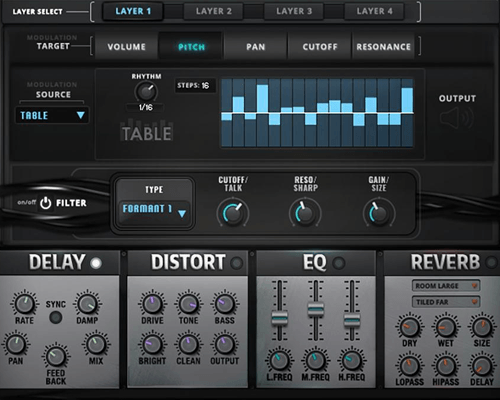Viewport: 500px width, 400px height.
Task: Click the reverb Lopass knob
Action: (409, 366)
